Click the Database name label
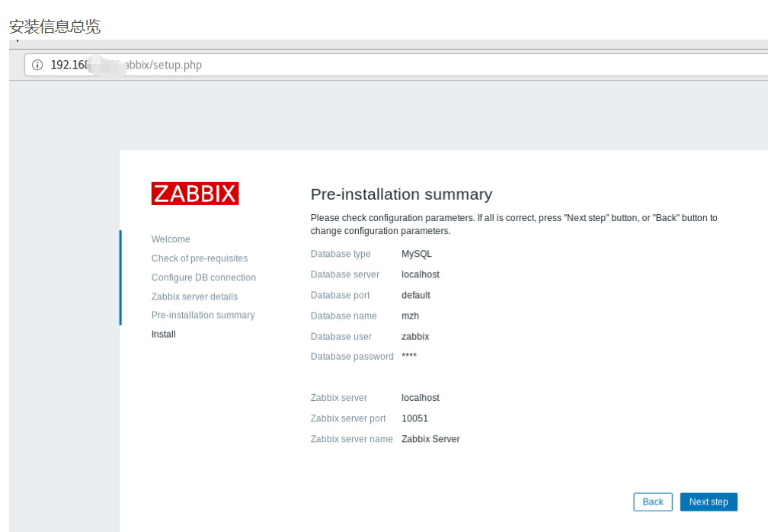Image resolution: width=768 pixels, height=532 pixels. coord(344,316)
